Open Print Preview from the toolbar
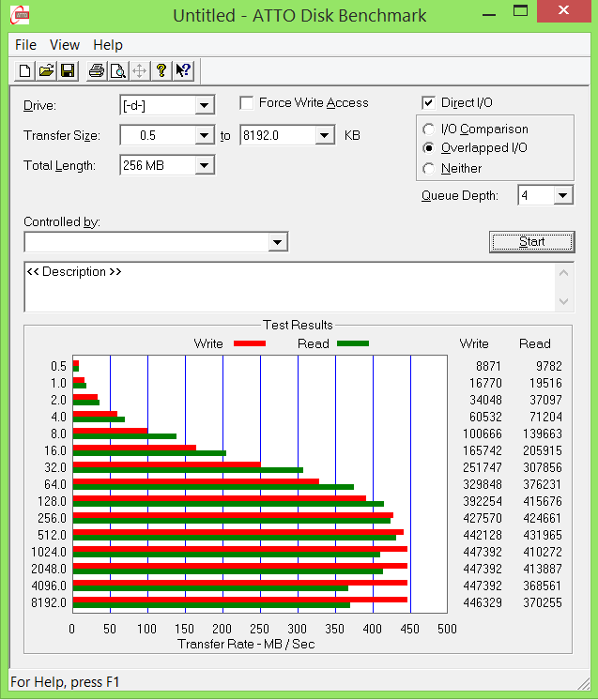The image size is (598, 700). [117, 70]
